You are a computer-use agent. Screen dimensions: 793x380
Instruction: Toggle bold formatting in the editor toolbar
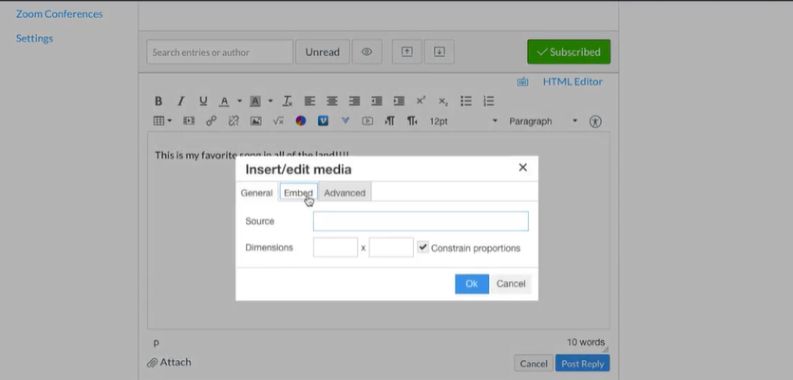click(x=158, y=101)
